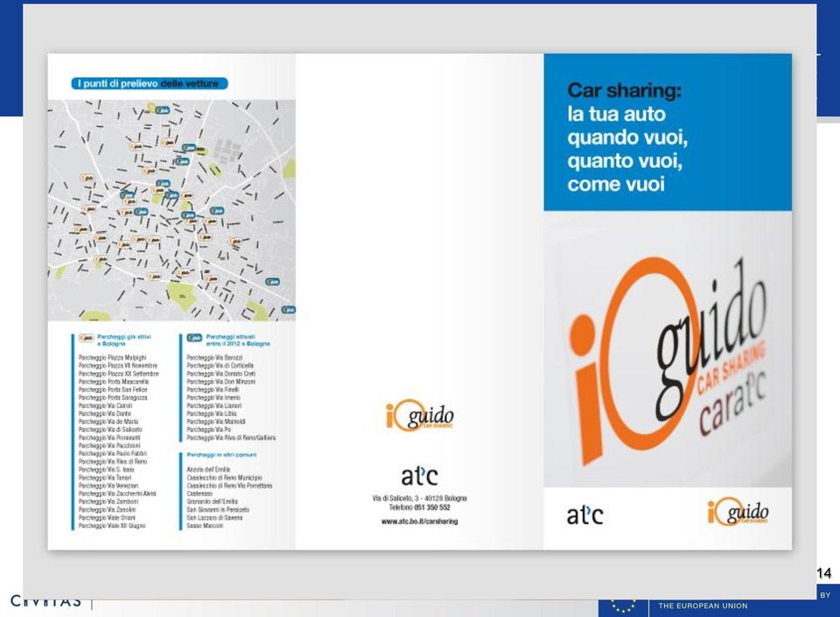The width and height of the screenshot is (840, 617).
Task: Click the 'Telefono 051 350 552' line
Action: 419,508
